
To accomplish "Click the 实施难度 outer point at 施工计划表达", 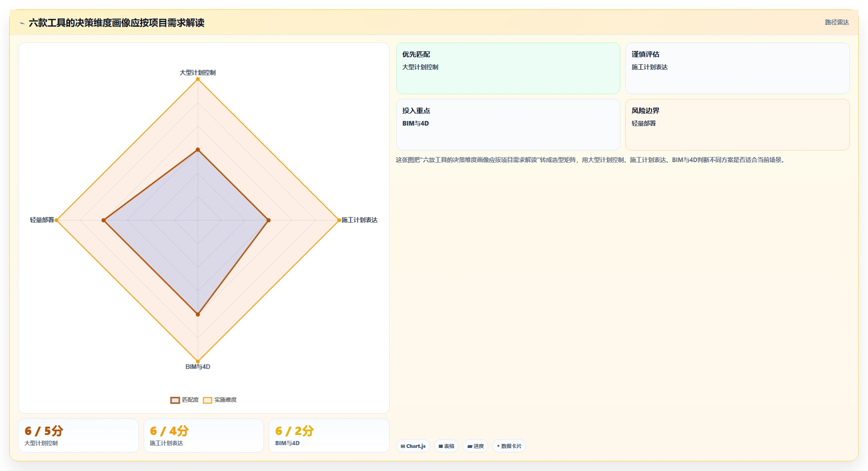I will point(339,220).
